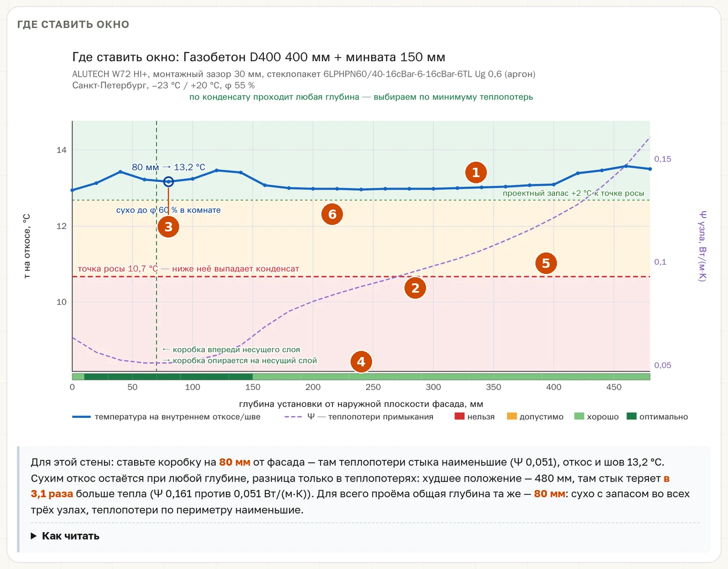Toggle the «температура на внутреннем откосе/шве» legend entry
This screenshot has height=569, width=728.
[x=166, y=417]
